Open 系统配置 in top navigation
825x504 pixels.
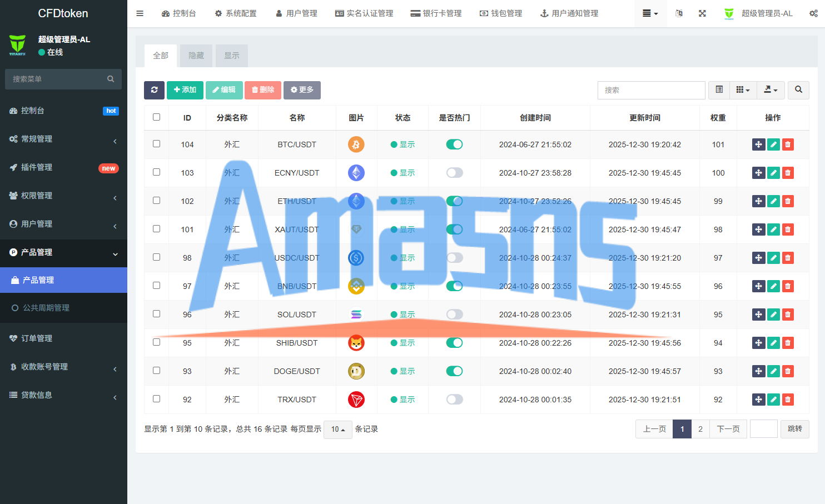[236, 13]
